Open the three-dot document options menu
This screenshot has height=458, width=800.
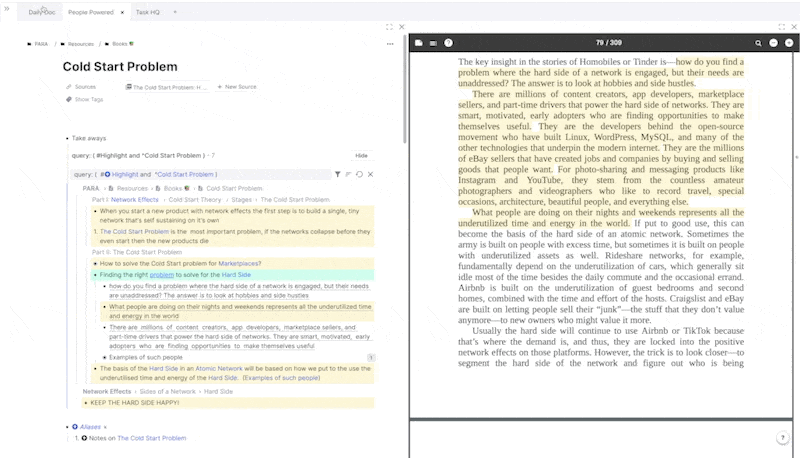[x=390, y=44]
